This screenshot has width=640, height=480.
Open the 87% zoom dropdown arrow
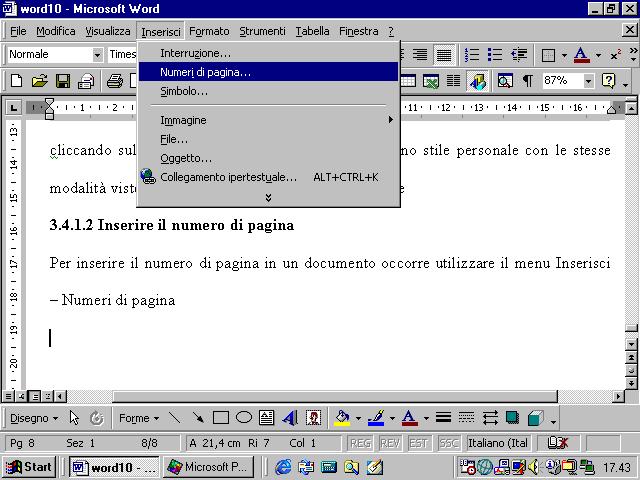pos(588,81)
